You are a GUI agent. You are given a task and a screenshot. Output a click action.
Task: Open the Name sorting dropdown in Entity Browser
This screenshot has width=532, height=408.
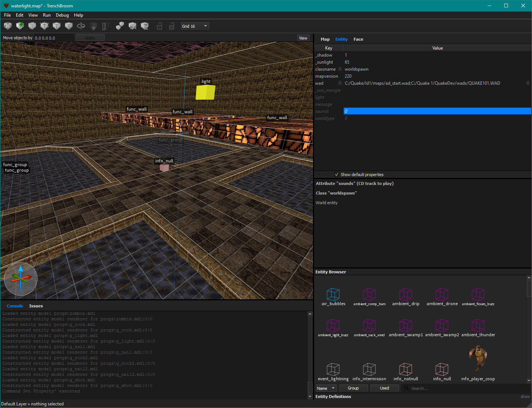(x=326, y=388)
